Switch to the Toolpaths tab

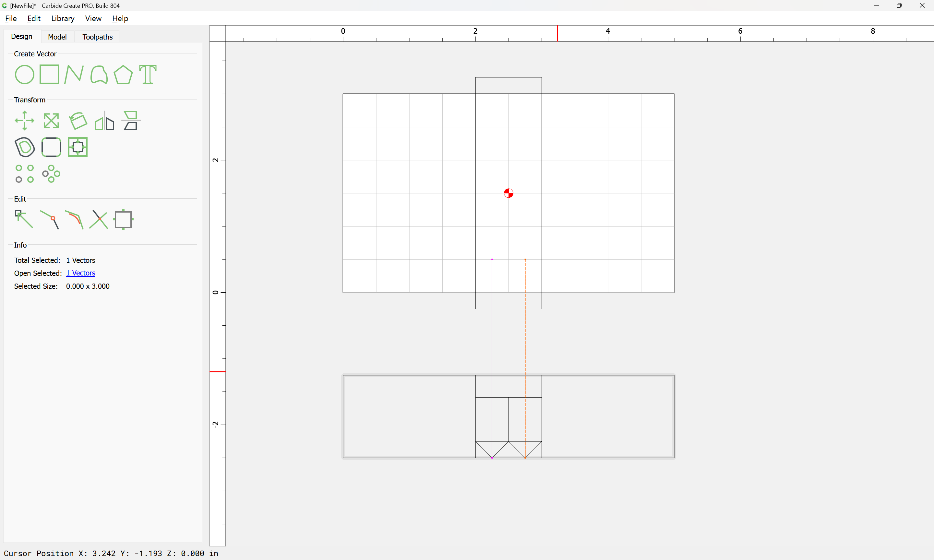point(97,37)
